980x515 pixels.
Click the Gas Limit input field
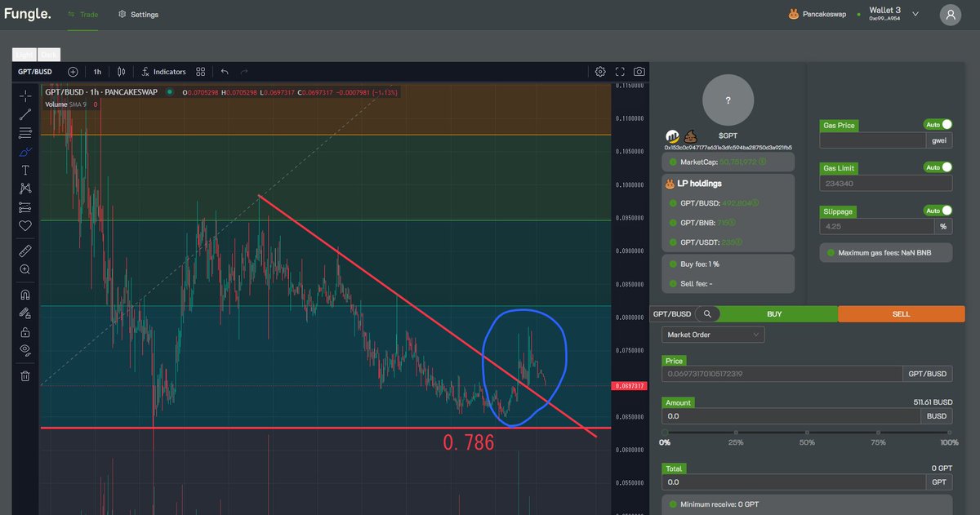tap(885, 184)
